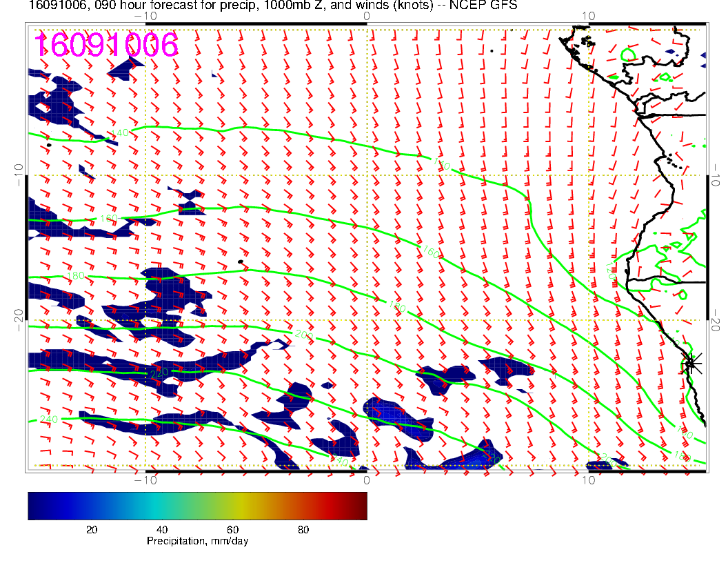The height and width of the screenshot is (563, 728).
Task: Click the yellow section of the colorbar above 60
Action: pos(234,505)
